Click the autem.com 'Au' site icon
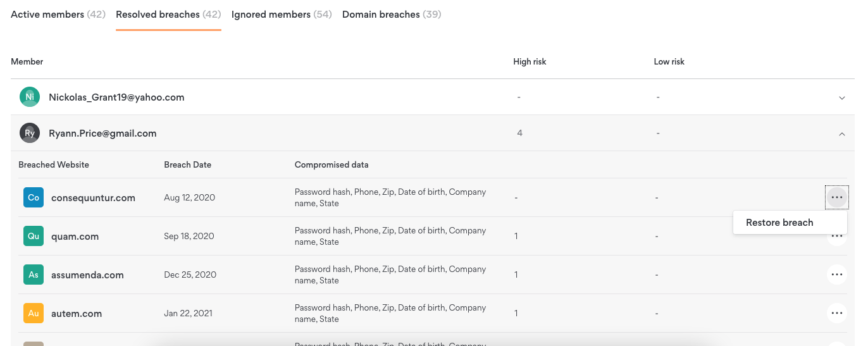868x346 pixels. (34, 313)
